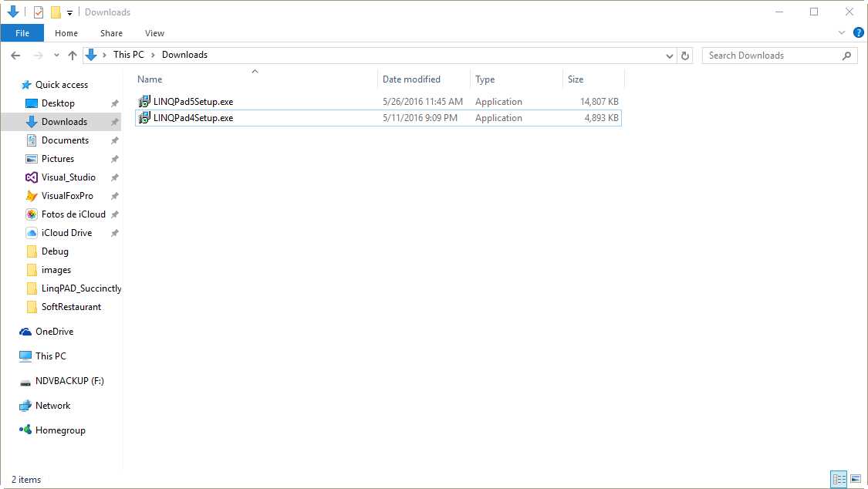868x489 pixels.
Task: Select the LINQPad5Setup.exe application icon
Action: tap(144, 101)
